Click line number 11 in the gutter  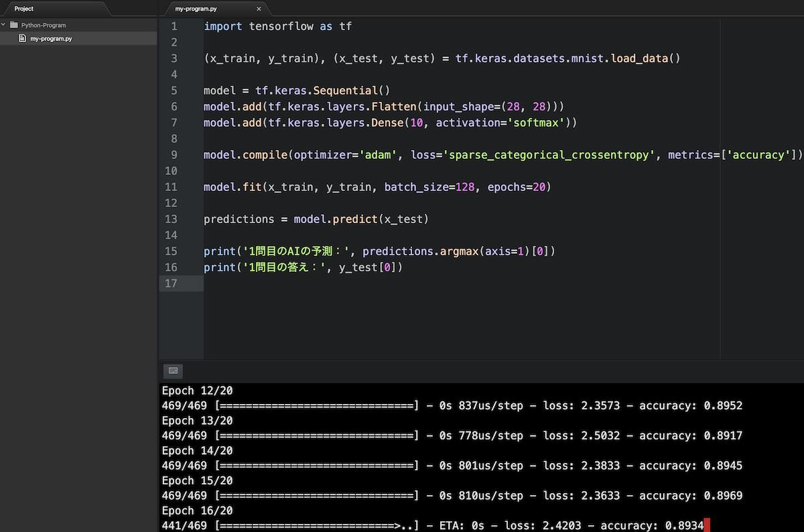(x=170, y=187)
